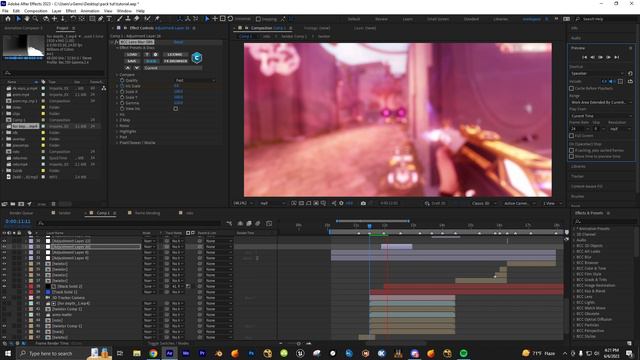Create new folder icon in Project panel
This screenshot has width=640, height=360.
[13, 204]
